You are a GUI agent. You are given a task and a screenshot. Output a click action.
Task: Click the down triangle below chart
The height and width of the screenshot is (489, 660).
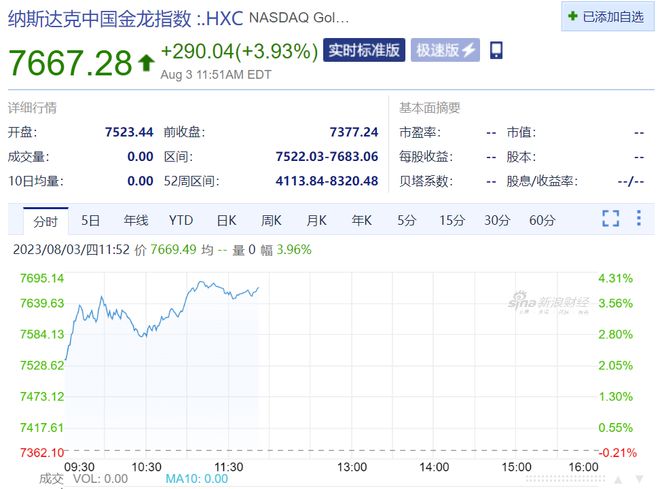(639, 479)
